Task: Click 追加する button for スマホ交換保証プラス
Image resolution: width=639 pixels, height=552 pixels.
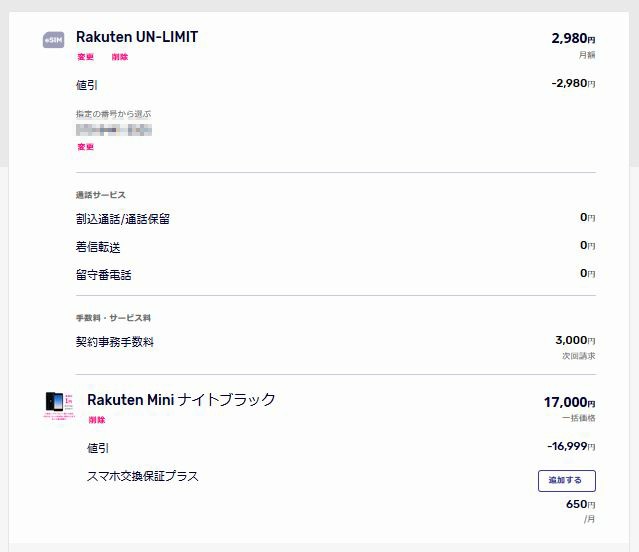Action: [566, 481]
